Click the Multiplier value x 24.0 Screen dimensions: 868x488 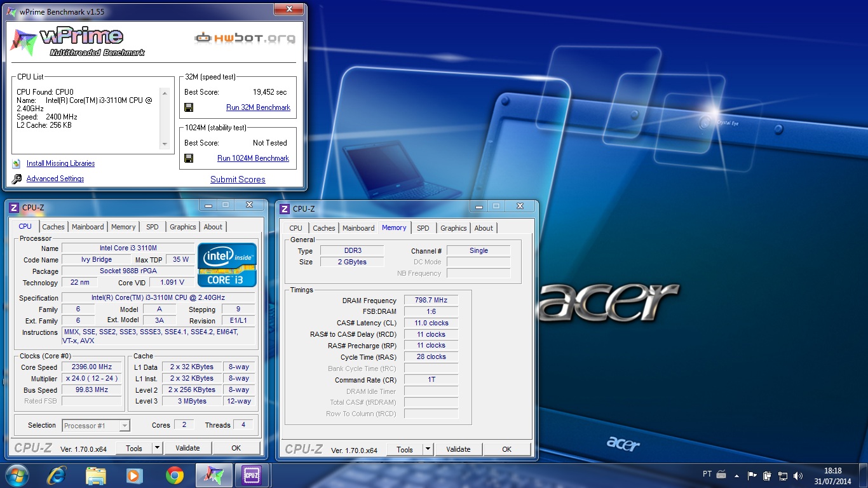click(x=93, y=379)
